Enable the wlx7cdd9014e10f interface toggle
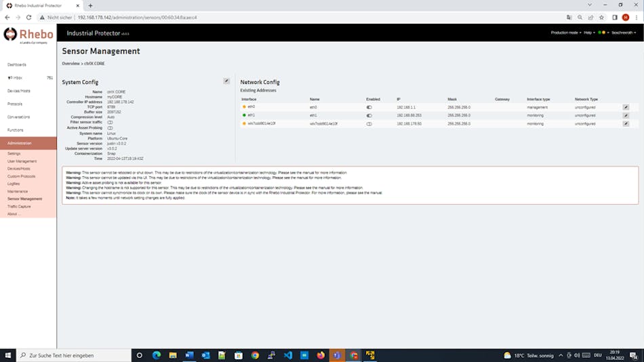This screenshot has width=644, height=362. (369, 123)
